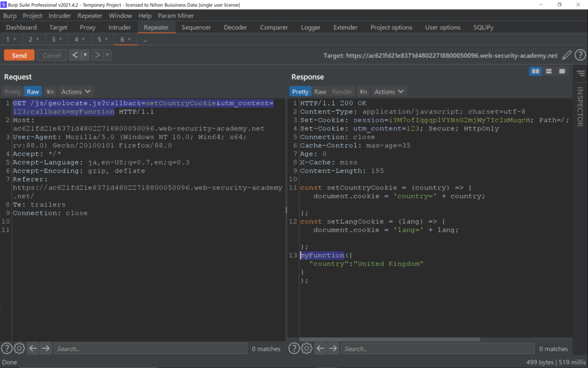Screen dimensions: 588x368
Task: Open request search settings gear
Action: (x=20, y=348)
